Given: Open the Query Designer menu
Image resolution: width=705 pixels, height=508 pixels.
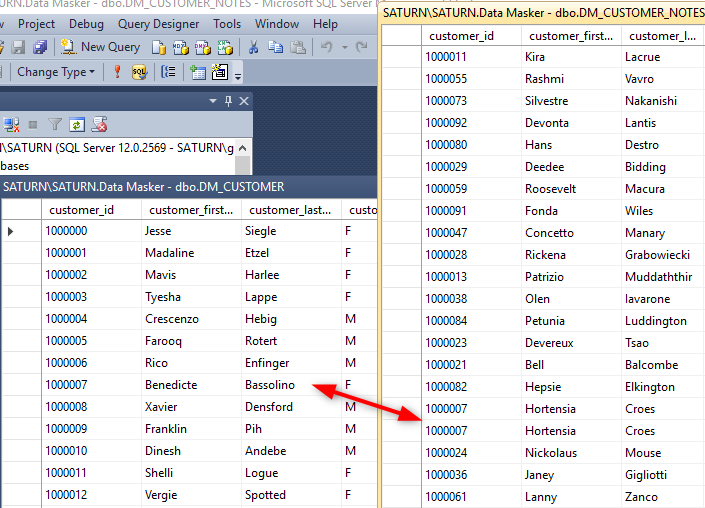Looking at the screenshot, I should click(x=158, y=24).
